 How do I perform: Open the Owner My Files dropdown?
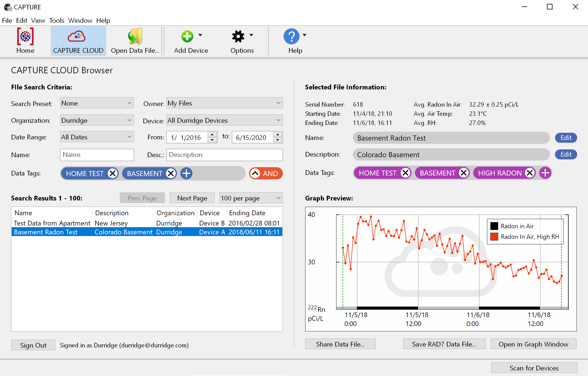(x=224, y=103)
